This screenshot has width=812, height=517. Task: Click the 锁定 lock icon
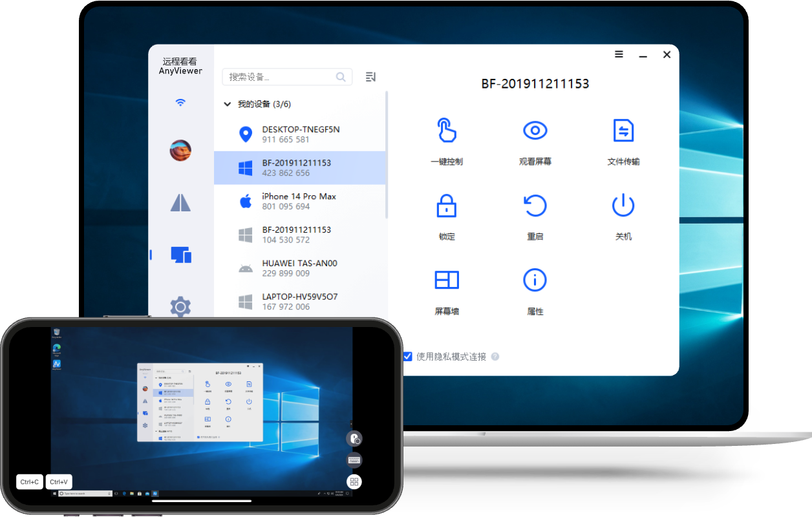coord(446,206)
